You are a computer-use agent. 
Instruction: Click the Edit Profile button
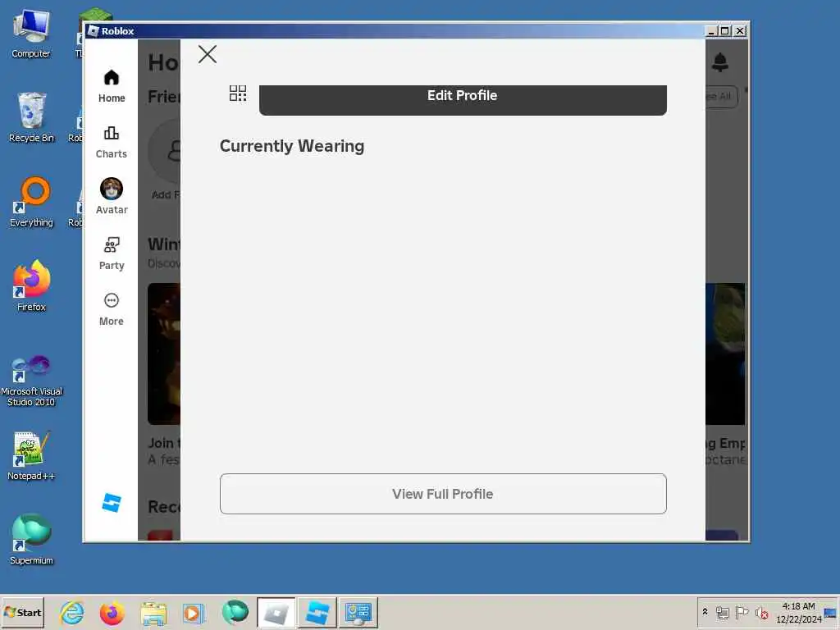[x=463, y=99]
